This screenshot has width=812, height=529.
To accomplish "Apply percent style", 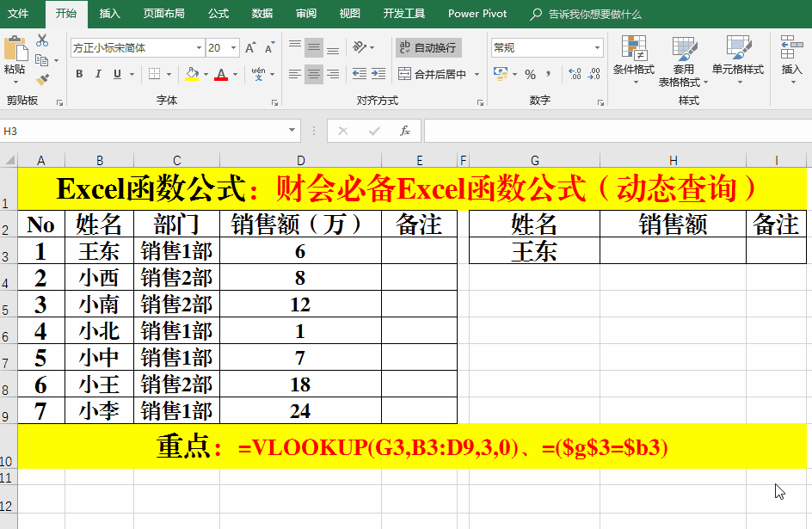I will pos(530,74).
